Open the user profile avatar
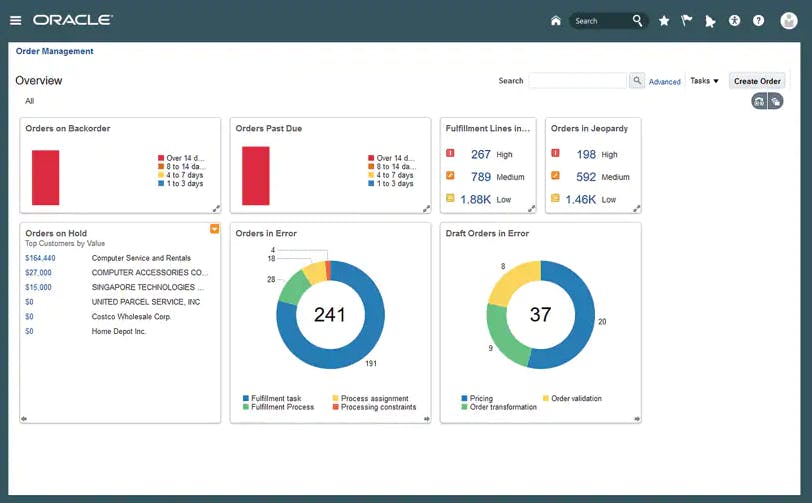Image resolution: width=812 pixels, height=503 pixels. [x=789, y=21]
